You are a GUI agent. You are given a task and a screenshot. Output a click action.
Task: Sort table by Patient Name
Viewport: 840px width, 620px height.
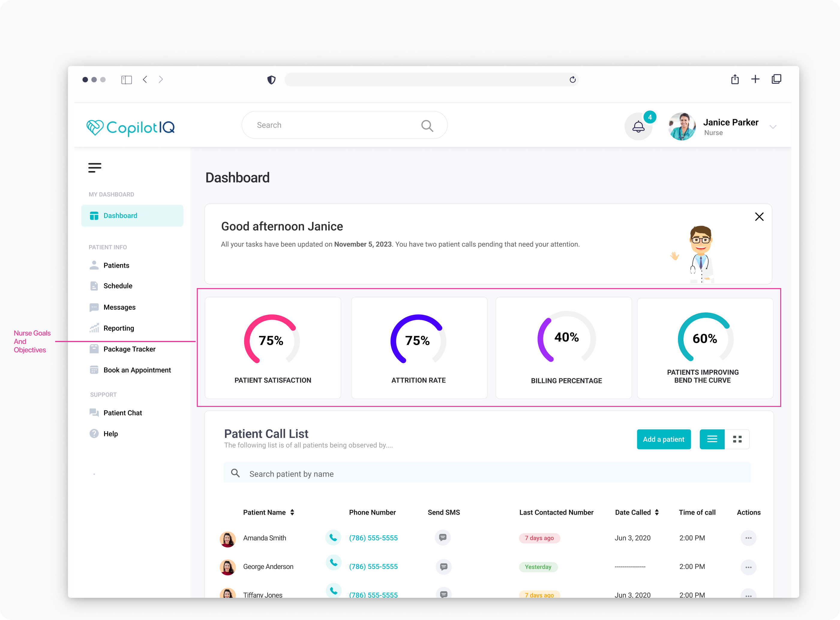tap(292, 512)
